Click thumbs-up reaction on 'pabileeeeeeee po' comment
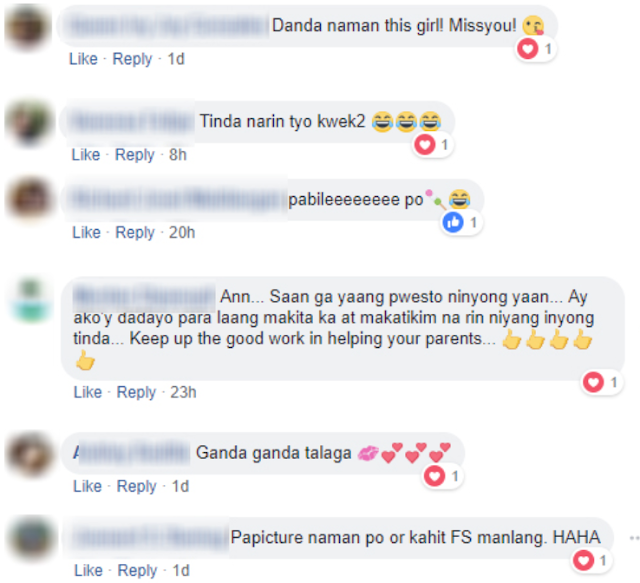This screenshot has width=640, height=583. [453, 223]
